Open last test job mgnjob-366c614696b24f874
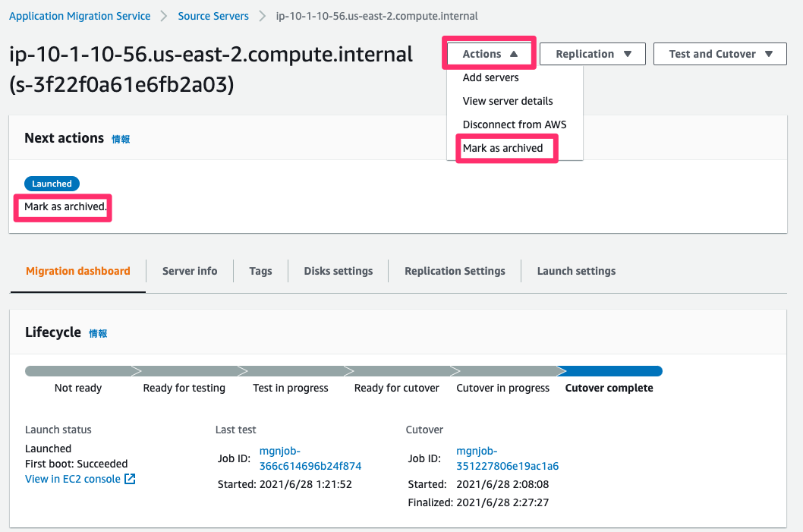Image resolution: width=803 pixels, height=532 pixels. pyautogui.click(x=310, y=458)
